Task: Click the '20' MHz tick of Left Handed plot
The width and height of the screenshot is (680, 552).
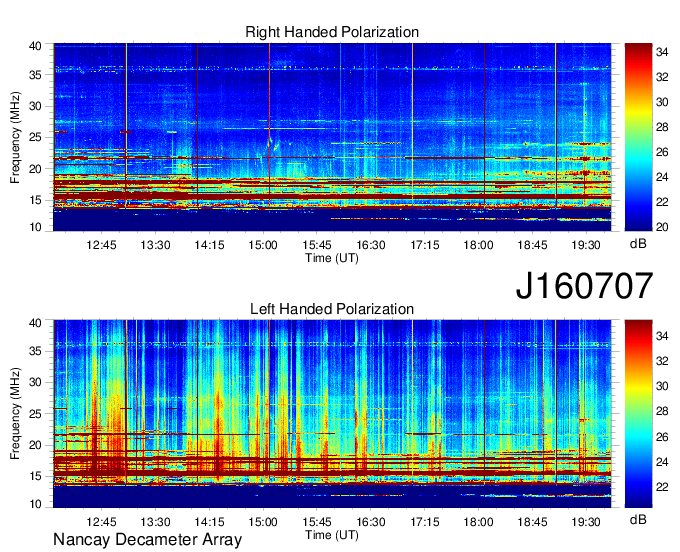Action: (x=35, y=445)
